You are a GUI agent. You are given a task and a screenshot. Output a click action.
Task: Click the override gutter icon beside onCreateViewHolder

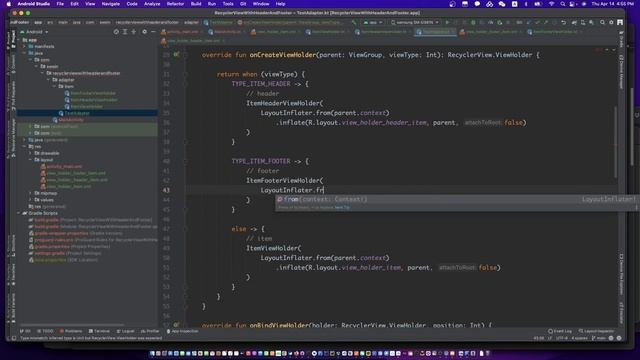tap(176, 54)
